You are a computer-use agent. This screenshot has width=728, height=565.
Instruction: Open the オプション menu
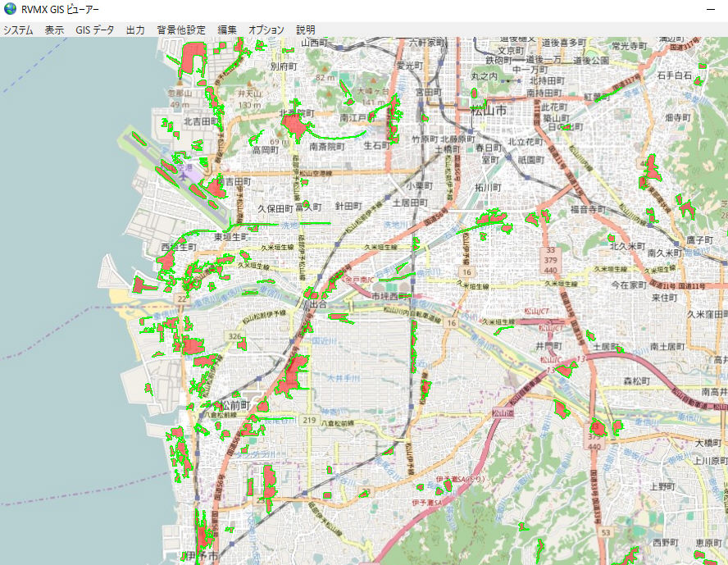coord(266,30)
